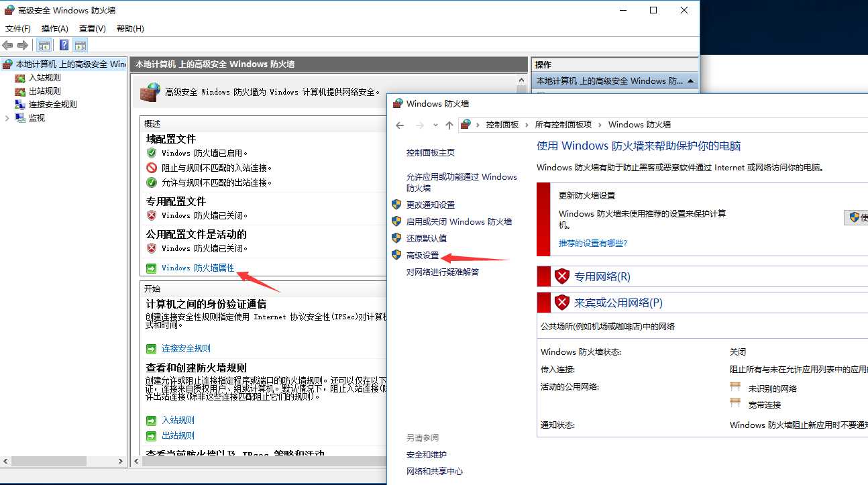Click red shield icon under 公用配置文件是活动的
Image resolution: width=868 pixels, height=485 pixels.
pos(152,248)
